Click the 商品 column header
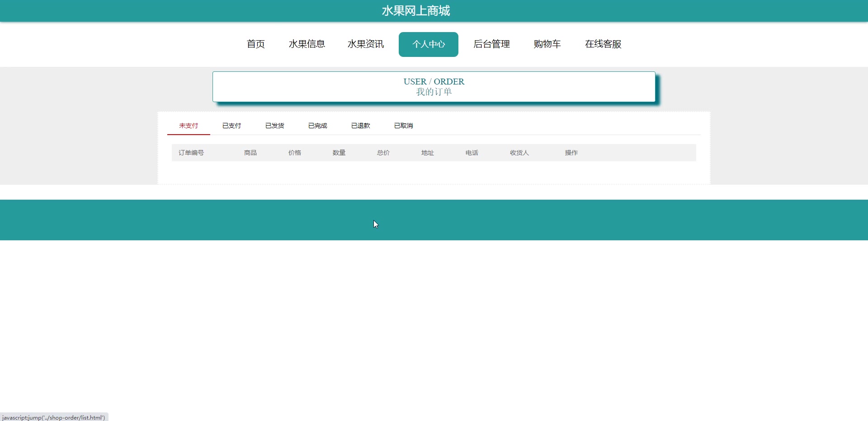 pos(250,153)
